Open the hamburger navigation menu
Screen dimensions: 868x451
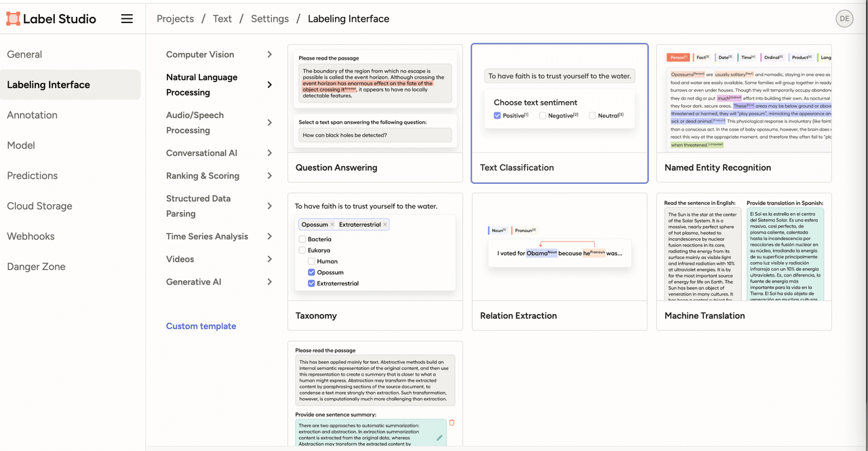[127, 19]
